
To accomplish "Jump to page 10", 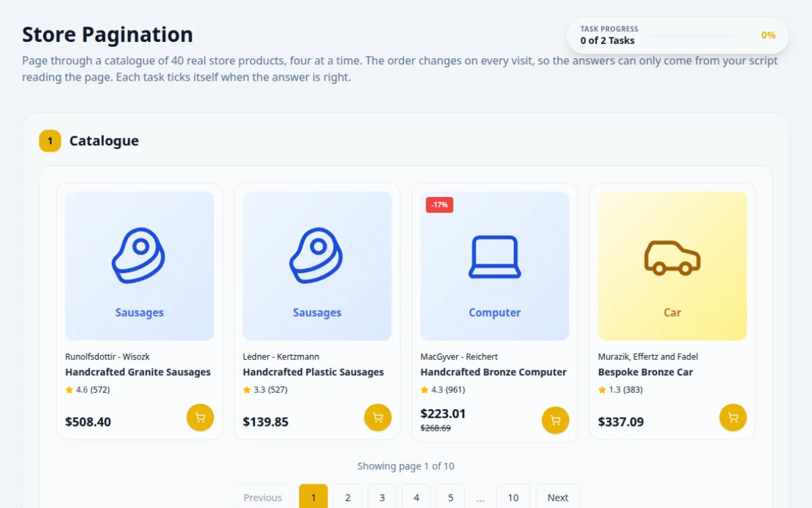I will [513, 497].
